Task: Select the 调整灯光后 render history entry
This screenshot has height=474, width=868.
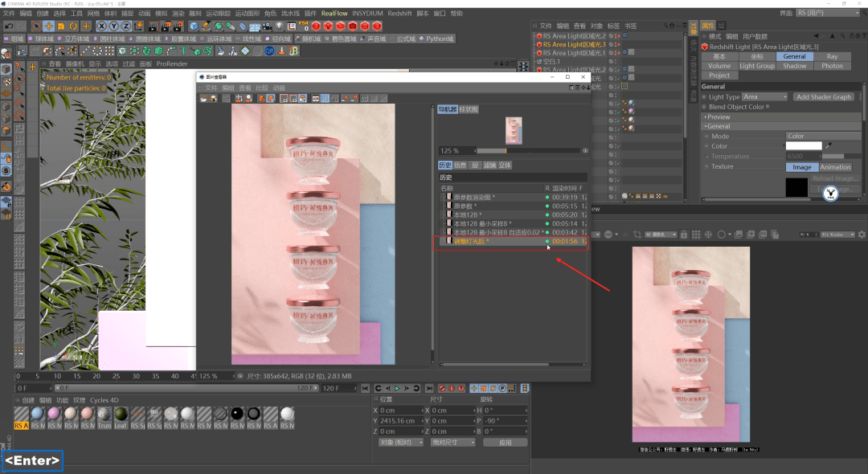Action: (x=470, y=241)
